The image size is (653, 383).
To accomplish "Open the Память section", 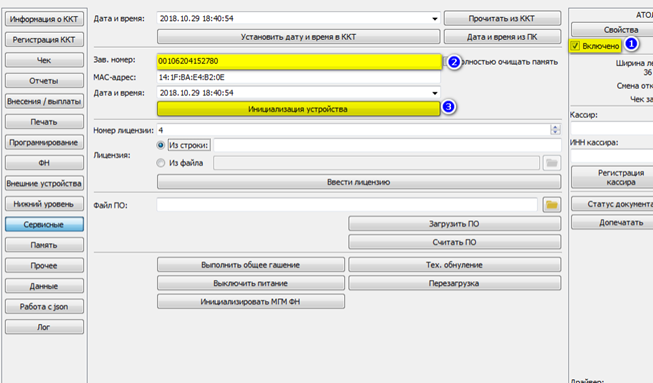I will 44,245.
